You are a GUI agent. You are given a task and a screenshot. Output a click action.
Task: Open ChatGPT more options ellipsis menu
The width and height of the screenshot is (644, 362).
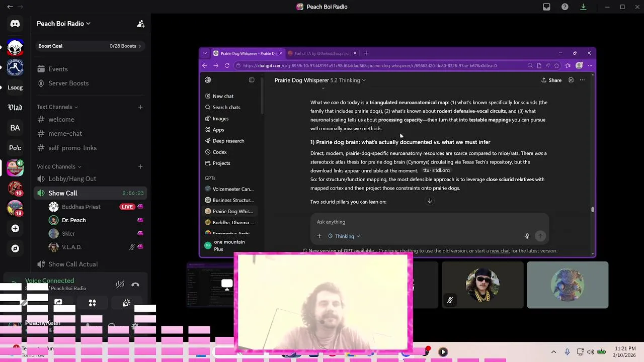click(x=582, y=80)
